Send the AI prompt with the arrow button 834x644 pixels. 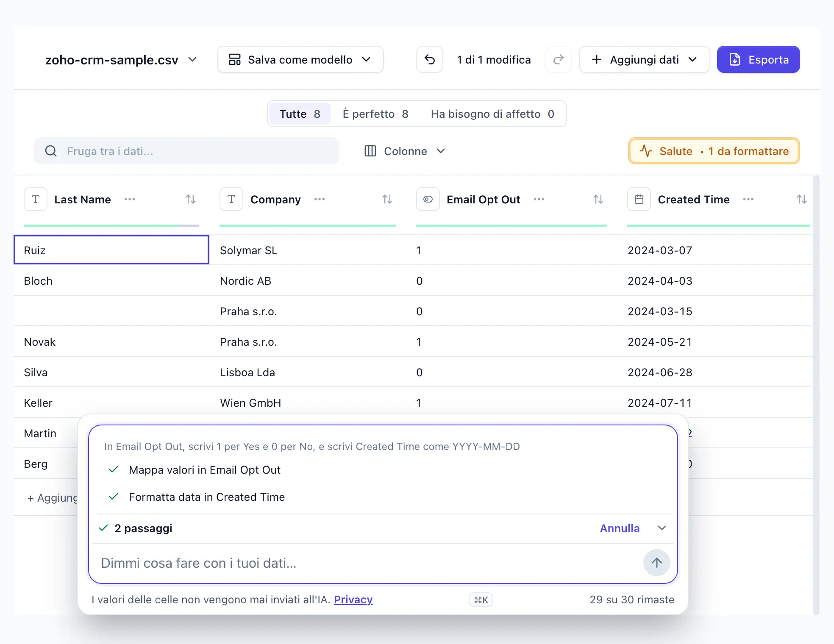[x=657, y=563]
